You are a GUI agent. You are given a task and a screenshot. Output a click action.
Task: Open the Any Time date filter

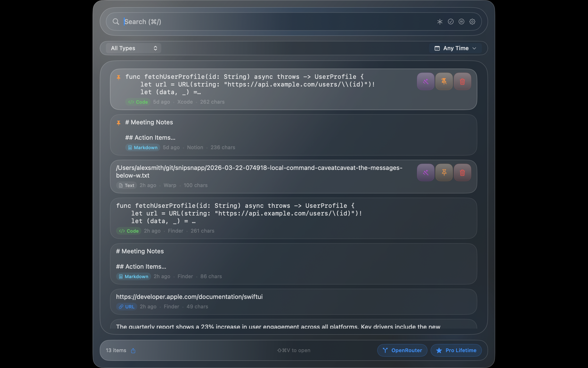click(455, 48)
